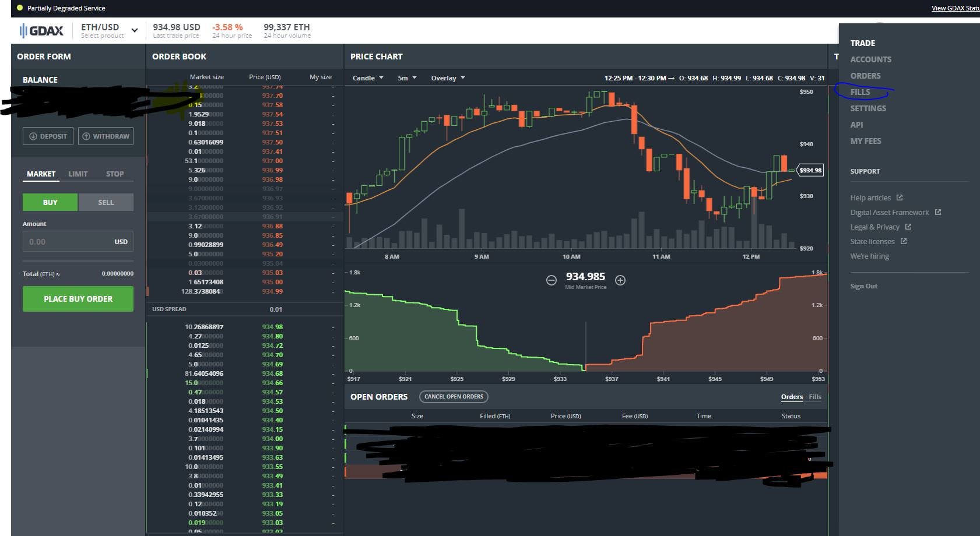This screenshot has height=536, width=980.
Task: Show the Orders tab in Open Orders
Action: pyautogui.click(x=792, y=397)
